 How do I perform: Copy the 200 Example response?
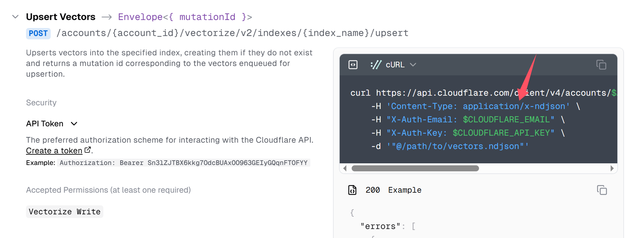coord(602,190)
